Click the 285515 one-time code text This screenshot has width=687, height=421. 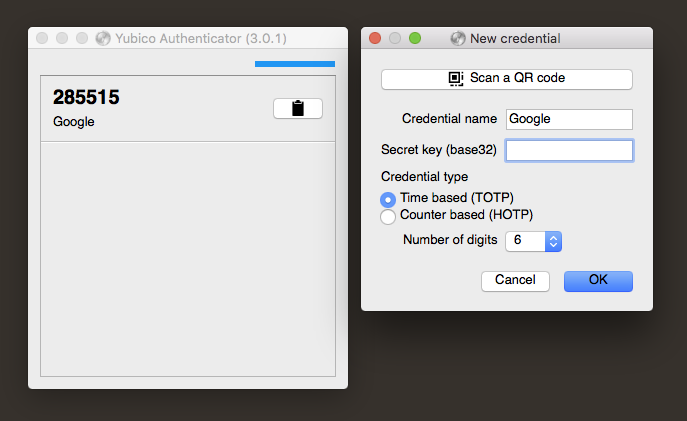(x=86, y=97)
